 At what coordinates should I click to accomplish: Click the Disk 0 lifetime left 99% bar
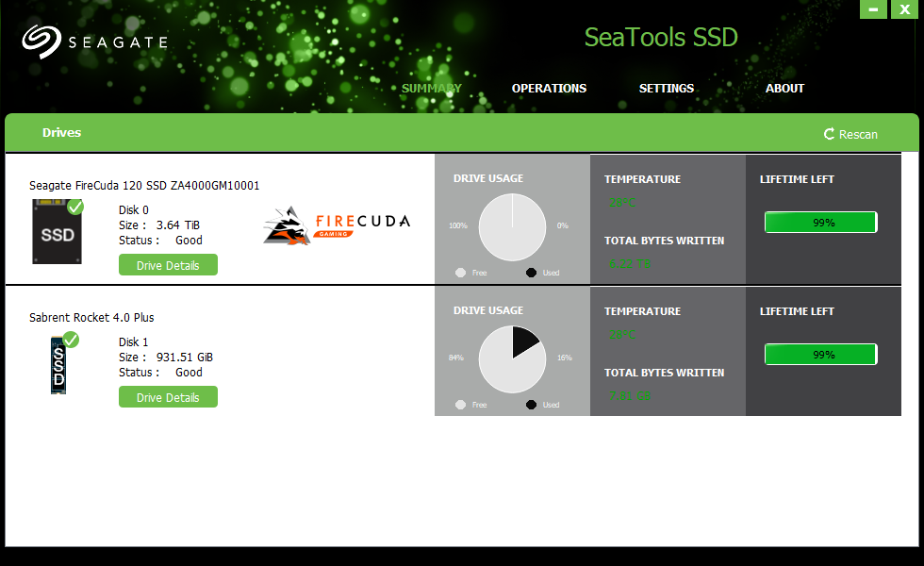821,223
